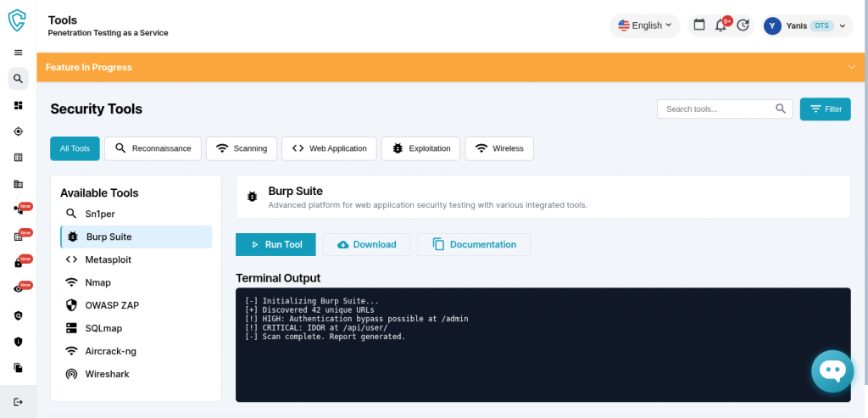Toggle the hamburger menu icon
The image size is (868, 418).
pos(19,53)
